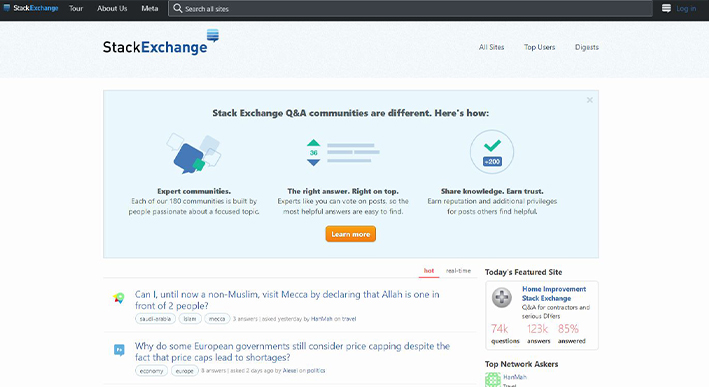Dismiss the Q&A communities info banner
The image size is (709, 387).
(x=590, y=100)
